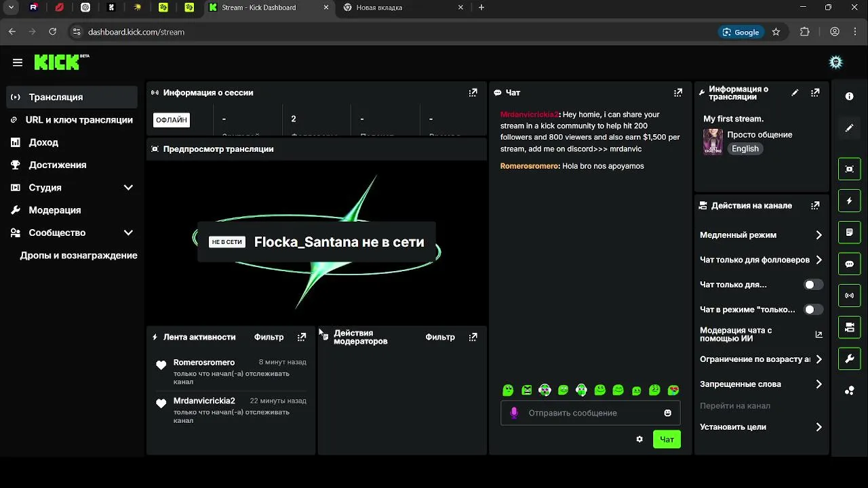
Task: Expand the Студия sidebar section
Action: tap(128, 188)
